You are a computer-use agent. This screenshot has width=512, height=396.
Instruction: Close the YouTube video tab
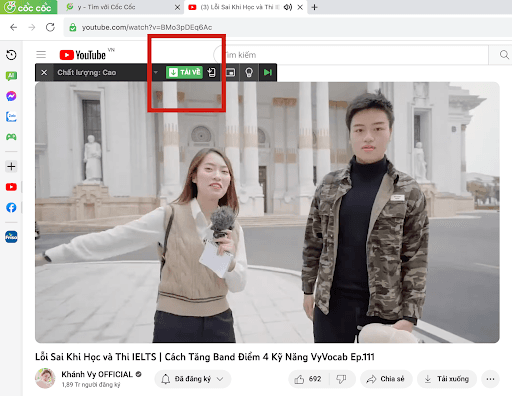click(300, 7)
